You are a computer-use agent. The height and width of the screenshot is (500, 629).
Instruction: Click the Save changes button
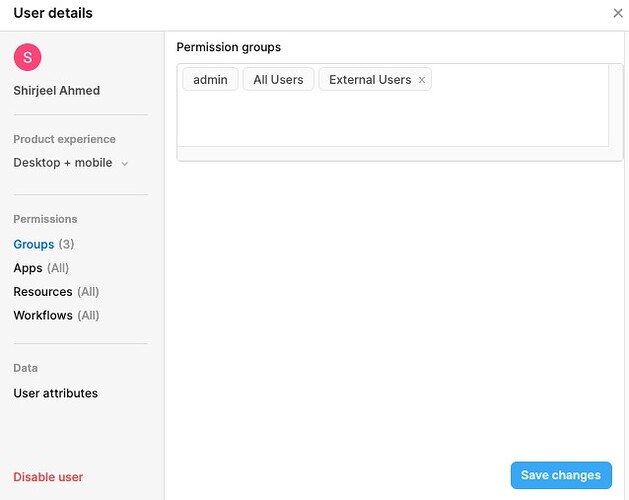(561, 475)
